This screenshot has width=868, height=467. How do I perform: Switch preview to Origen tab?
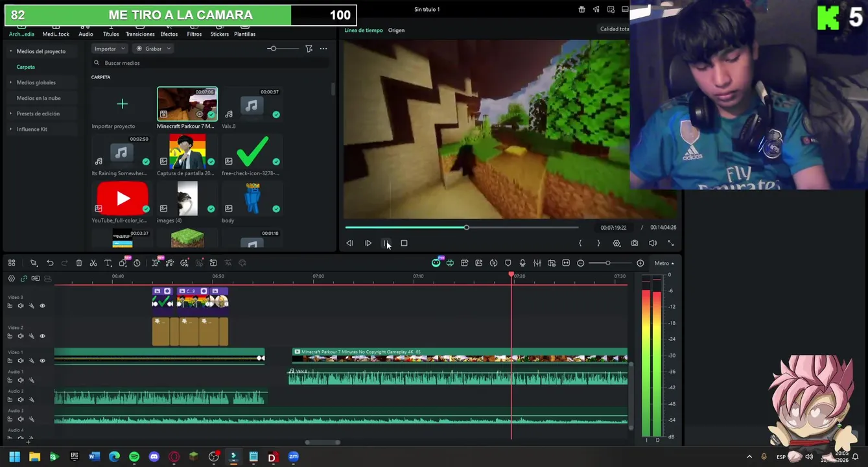(x=396, y=30)
